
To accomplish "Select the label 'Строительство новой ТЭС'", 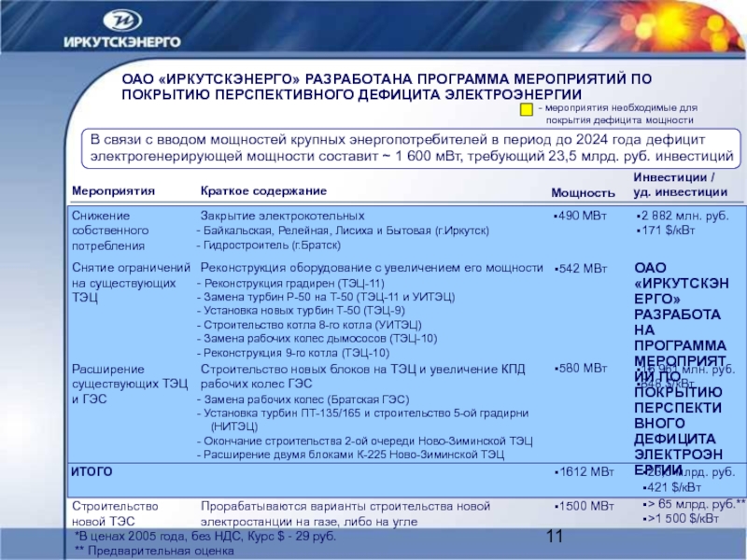I will (x=115, y=514).
